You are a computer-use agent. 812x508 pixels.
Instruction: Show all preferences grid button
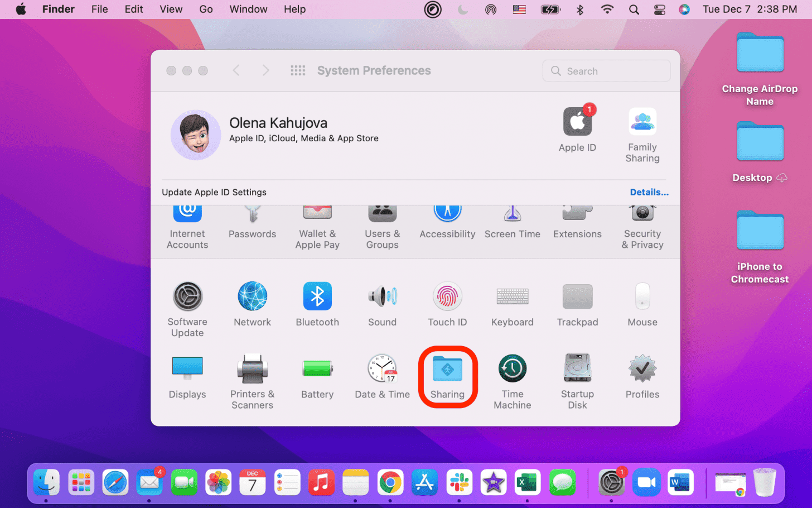coord(298,70)
